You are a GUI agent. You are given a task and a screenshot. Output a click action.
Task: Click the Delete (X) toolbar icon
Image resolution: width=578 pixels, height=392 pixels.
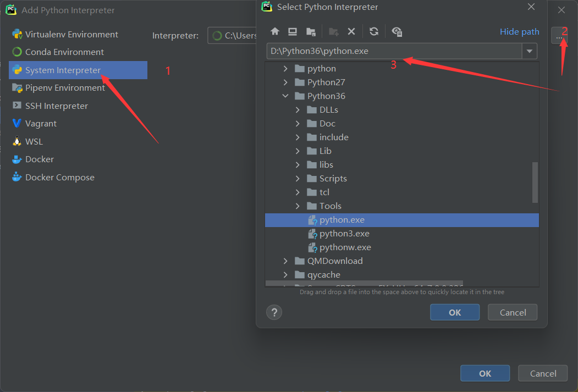(x=351, y=32)
